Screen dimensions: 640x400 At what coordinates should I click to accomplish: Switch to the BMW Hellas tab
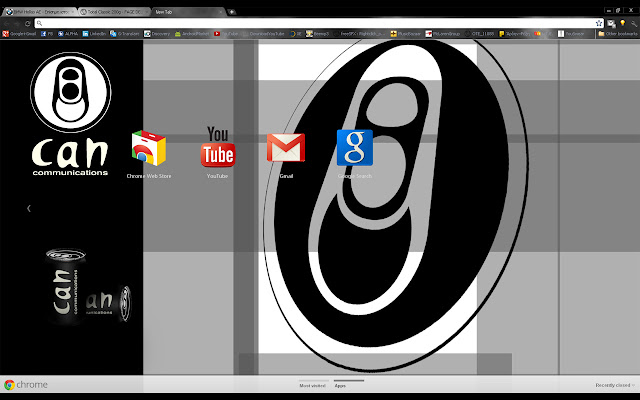39,12
